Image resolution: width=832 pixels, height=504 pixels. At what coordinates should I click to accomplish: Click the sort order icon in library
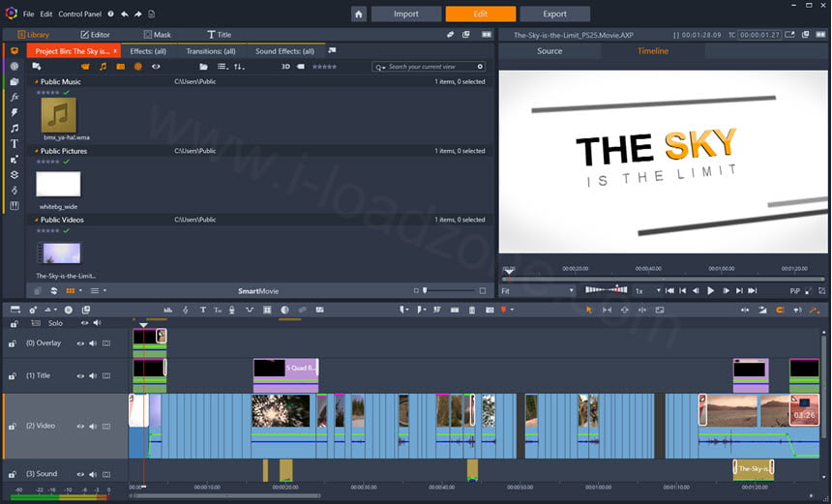click(x=239, y=67)
